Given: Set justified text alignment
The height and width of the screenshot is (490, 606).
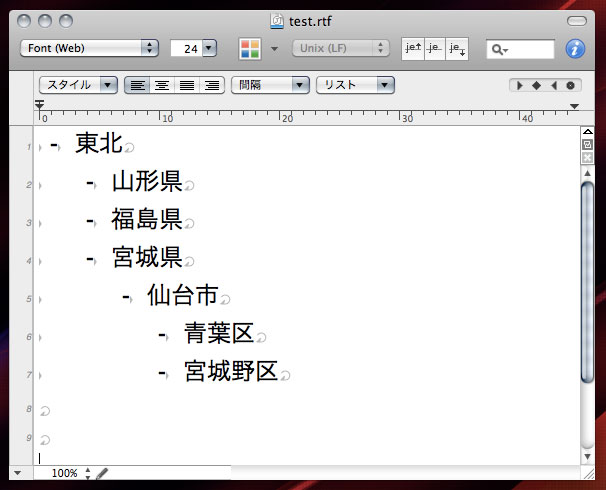Looking at the screenshot, I should pos(187,85).
